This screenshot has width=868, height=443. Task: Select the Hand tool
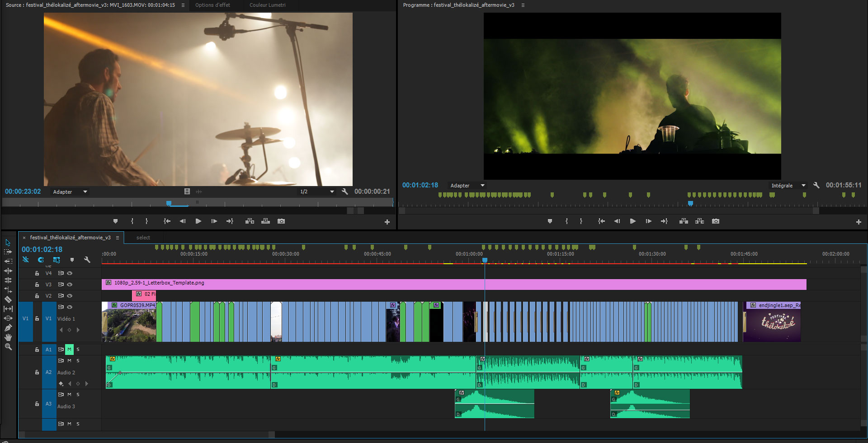click(8, 337)
